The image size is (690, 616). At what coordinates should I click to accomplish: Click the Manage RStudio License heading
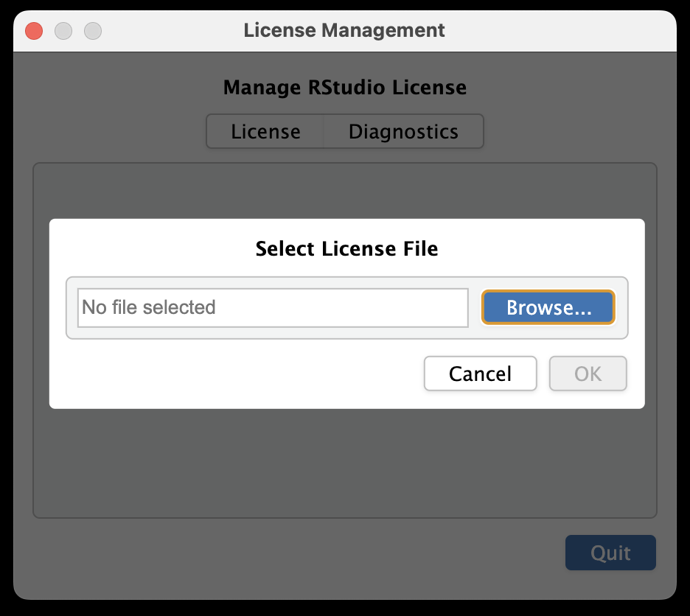point(344,87)
